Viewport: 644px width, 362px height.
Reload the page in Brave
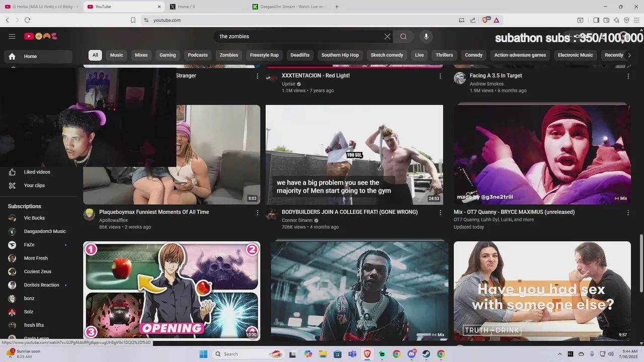coord(27,20)
